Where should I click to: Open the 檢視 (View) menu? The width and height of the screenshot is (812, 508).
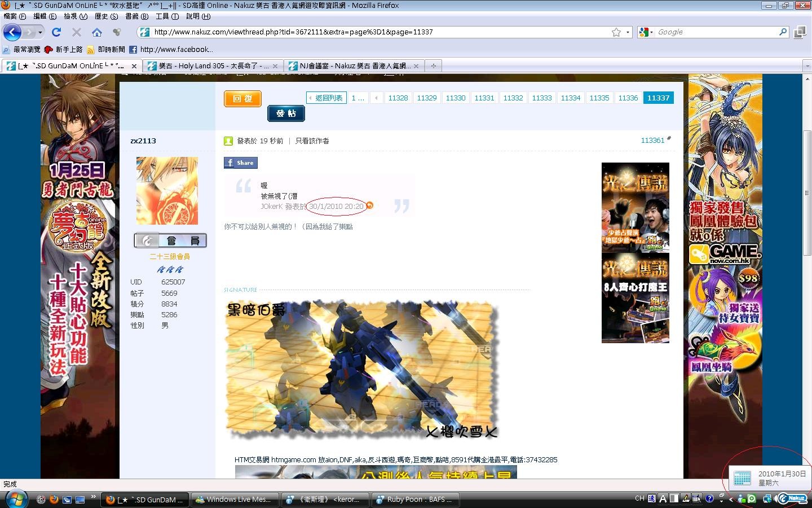click(x=76, y=16)
